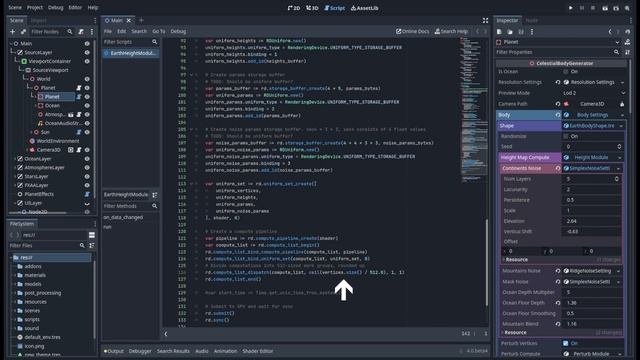
Task: Open the Output bottom panel
Action: (113, 351)
